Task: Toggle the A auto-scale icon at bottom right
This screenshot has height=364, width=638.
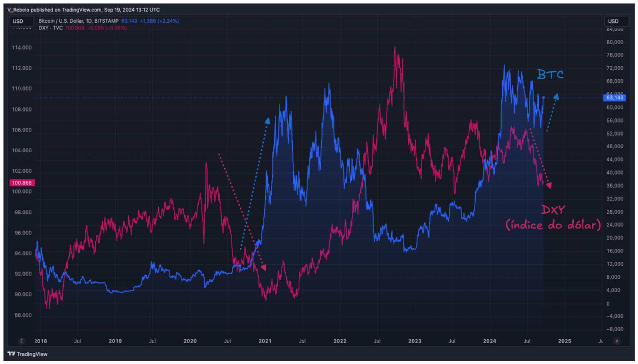Action: pyautogui.click(x=617, y=341)
